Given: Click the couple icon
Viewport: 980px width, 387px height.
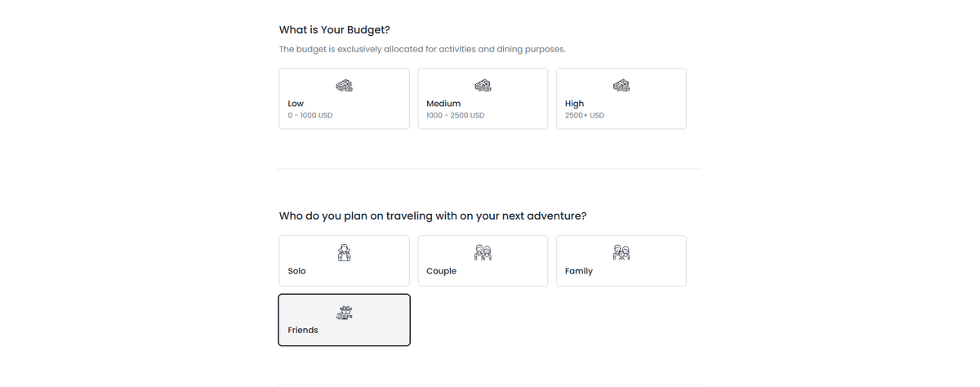Looking at the screenshot, I should pyautogui.click(x=483, y=253).
